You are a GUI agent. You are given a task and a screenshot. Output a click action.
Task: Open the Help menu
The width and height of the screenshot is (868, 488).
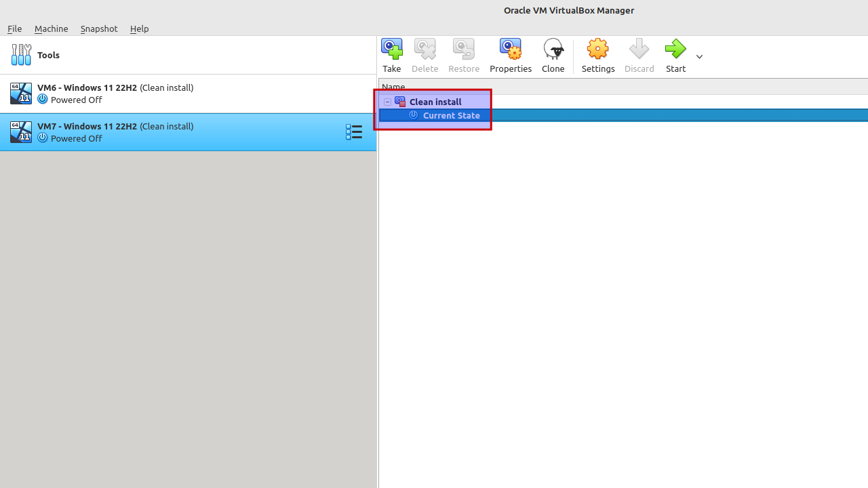click(x=140, y=28)
